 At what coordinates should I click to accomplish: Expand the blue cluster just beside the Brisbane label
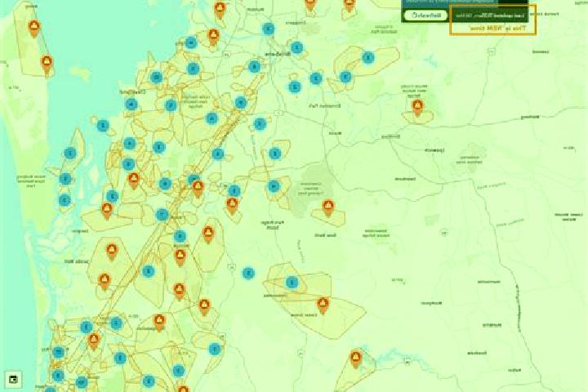tap(297, 47)
